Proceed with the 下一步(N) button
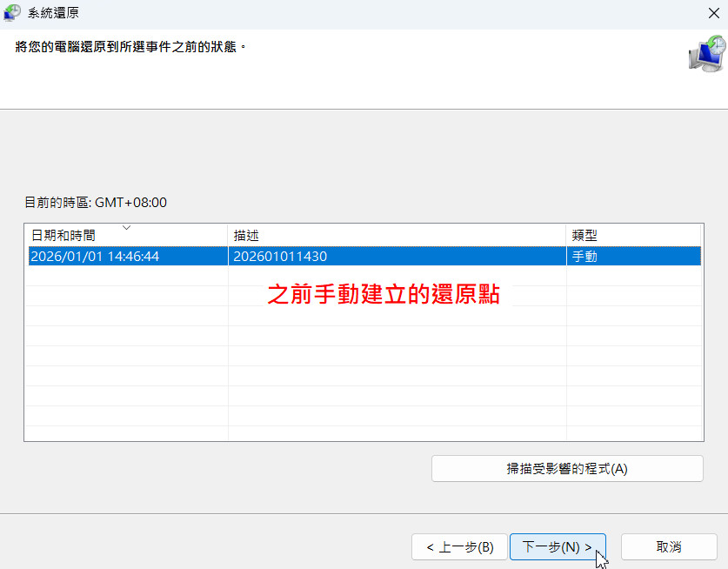The width and height of the screenshot is (728, 569). coord(557,547)
